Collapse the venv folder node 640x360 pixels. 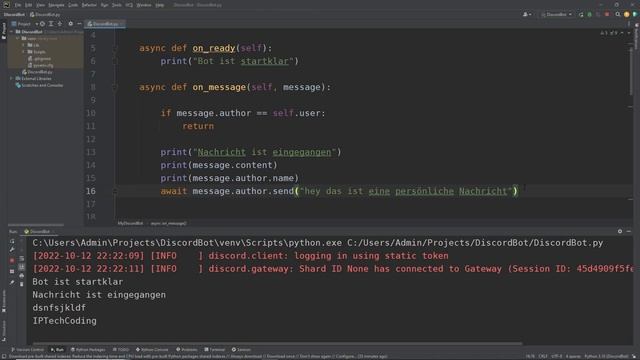point(18,38)
